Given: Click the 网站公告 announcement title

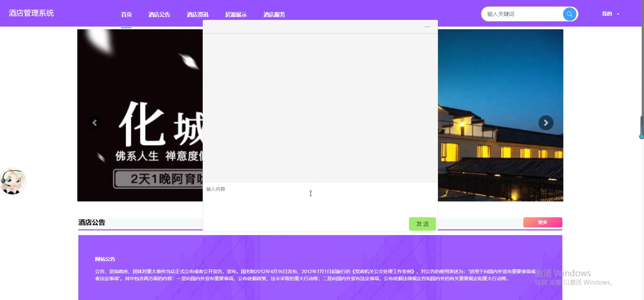Looking at the screenshot, I should click(x=105, y=259).
